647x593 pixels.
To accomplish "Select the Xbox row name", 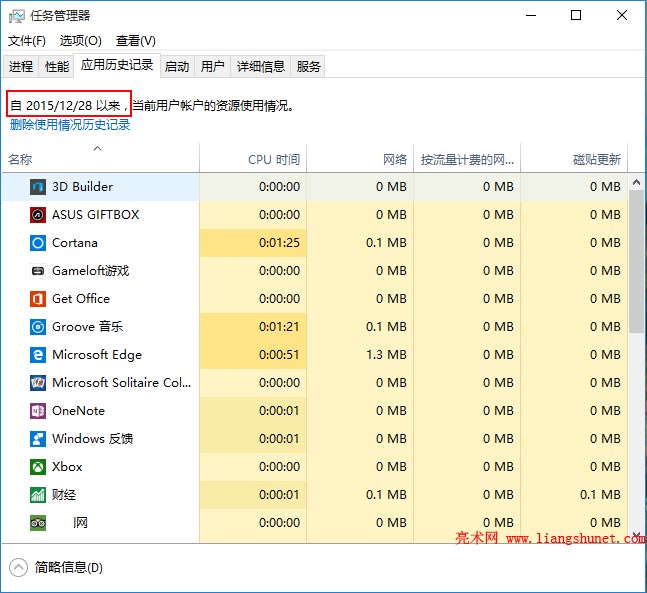I will (x=67, y=467).
